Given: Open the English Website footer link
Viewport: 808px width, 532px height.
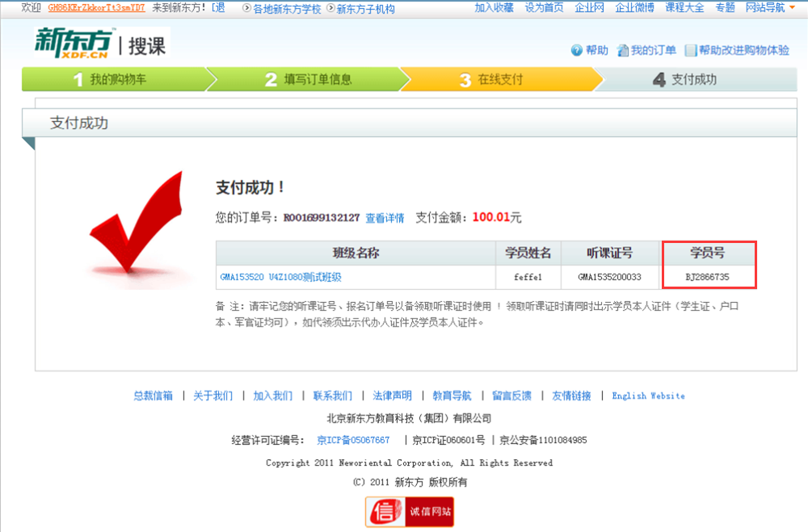Looking at the screenshot, I should [x=649, y=396].
